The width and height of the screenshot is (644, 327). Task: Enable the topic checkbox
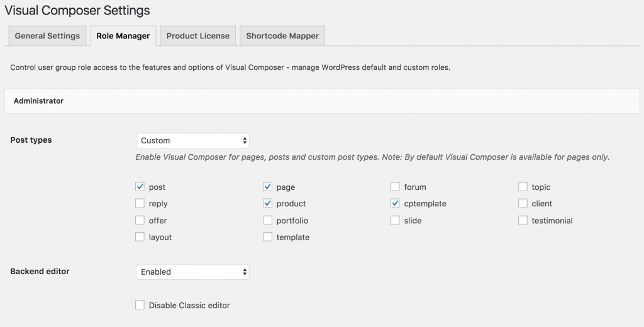tap(523, 187)
